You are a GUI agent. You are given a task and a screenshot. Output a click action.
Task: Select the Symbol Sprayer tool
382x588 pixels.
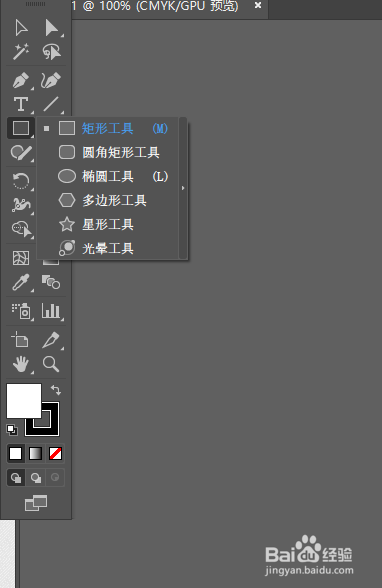click(x=21, y=311)
